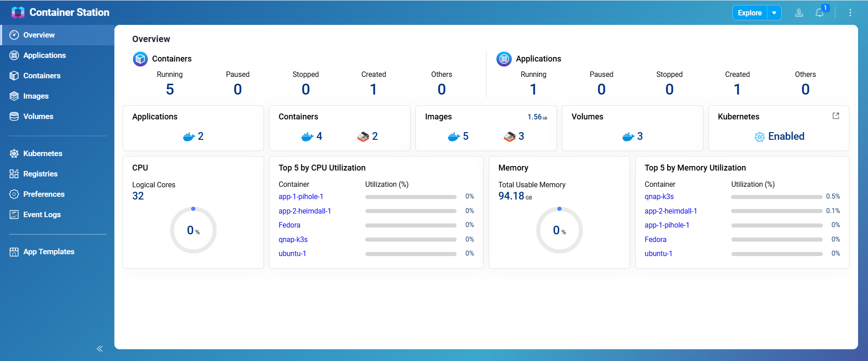Open Fedora in the CPU list
This screenshot has width=868, height=361.
289,225
